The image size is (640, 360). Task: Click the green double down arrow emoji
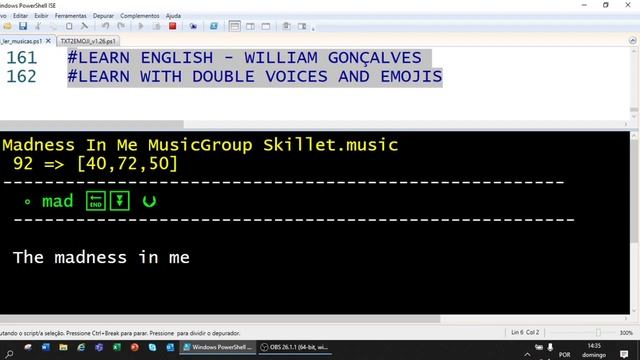(120, 201)
